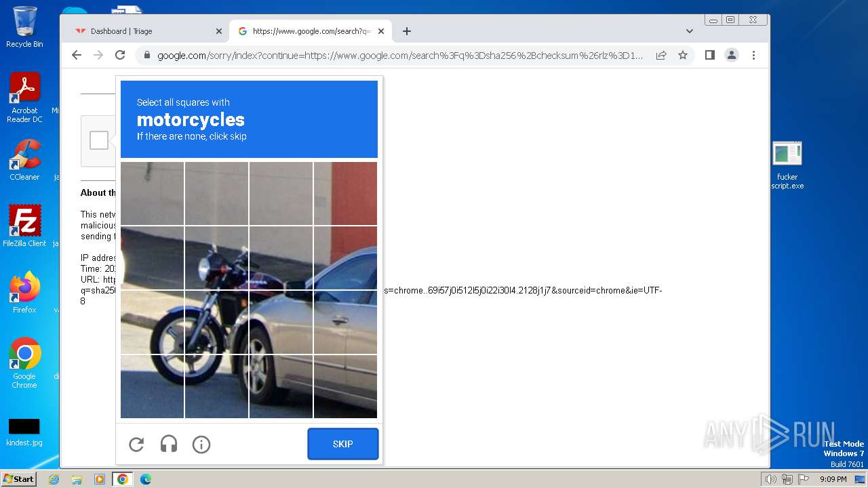Select the script.exe desktop file
868x488 pixels.
coord(787,165)
